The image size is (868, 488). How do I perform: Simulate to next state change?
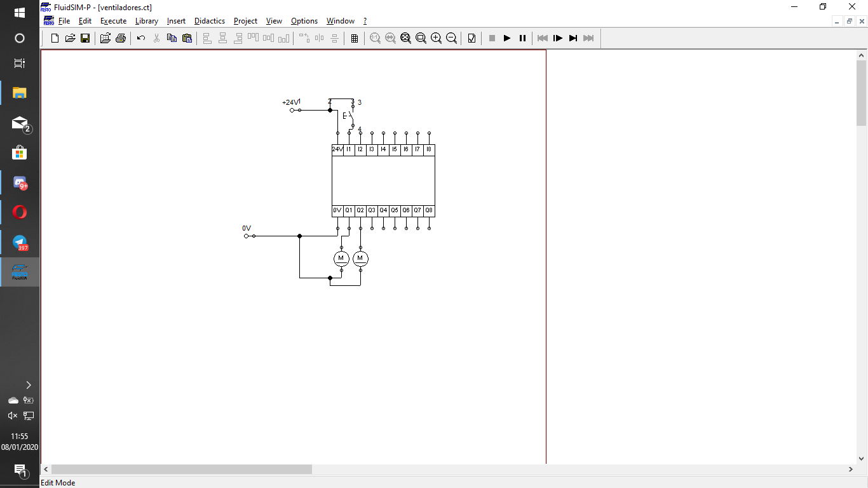click(x=573, y=38)
